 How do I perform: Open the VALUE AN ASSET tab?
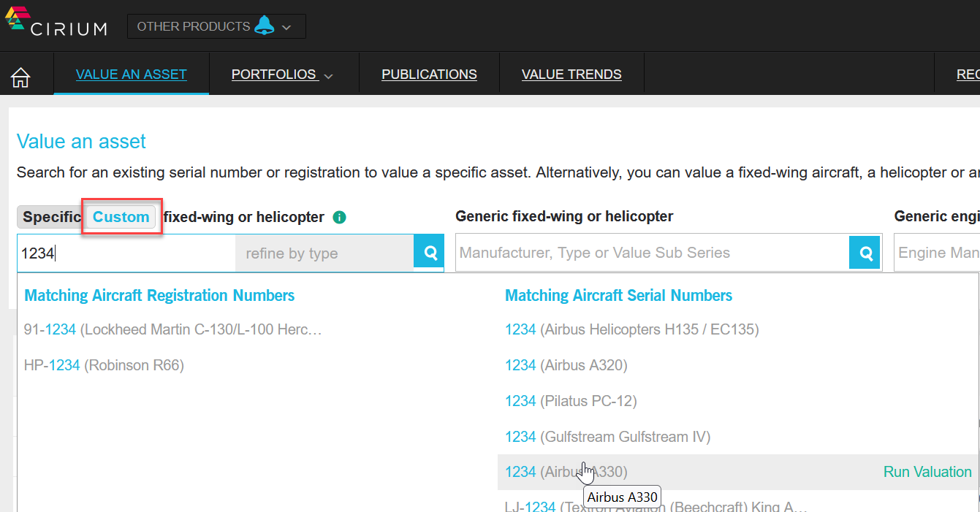(131, 74)
